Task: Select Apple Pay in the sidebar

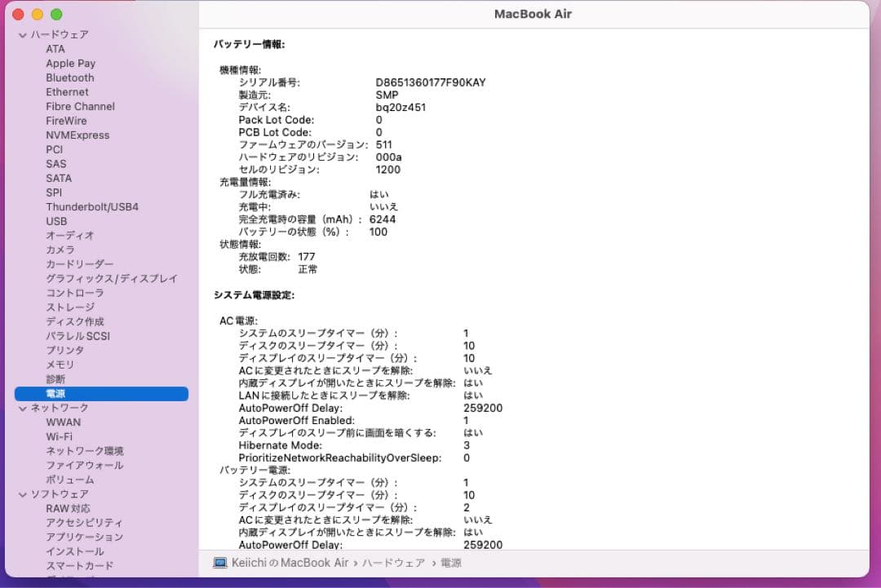Action: coord(71,64)
